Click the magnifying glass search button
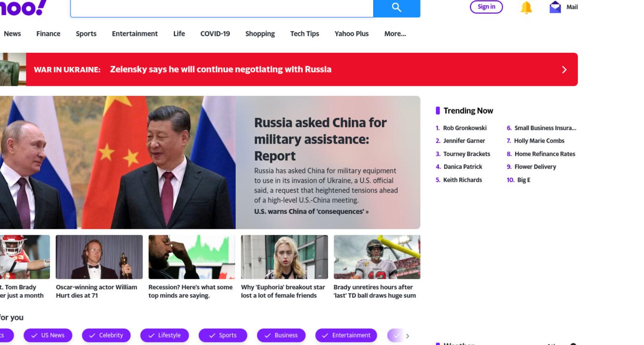Viewport: 644px width, 345px height. coord(397,8)
